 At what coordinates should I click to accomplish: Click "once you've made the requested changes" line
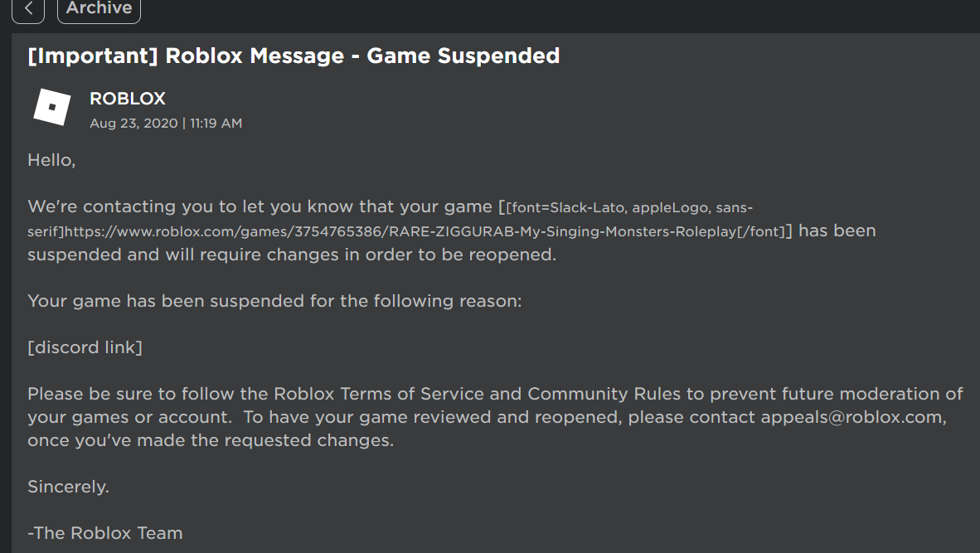pyautogui.click(x=211, y=440)
